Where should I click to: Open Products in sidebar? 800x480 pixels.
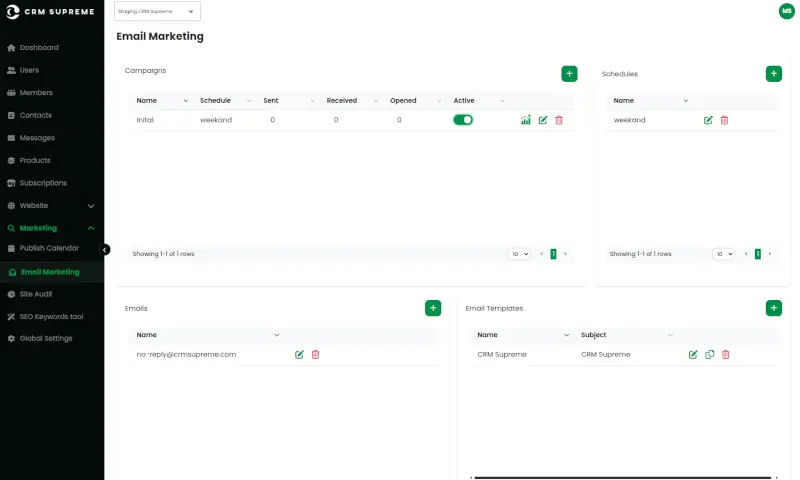pos(29,160)
